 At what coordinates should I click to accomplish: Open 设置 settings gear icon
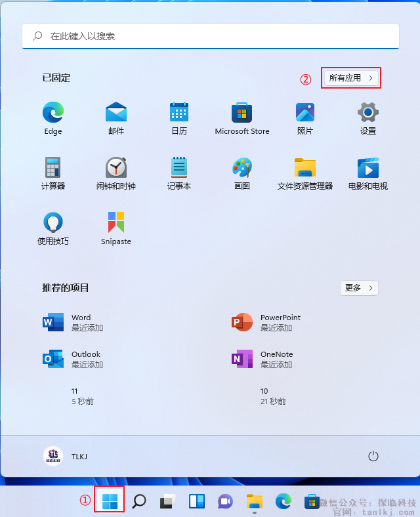click(x=368, y=117)
